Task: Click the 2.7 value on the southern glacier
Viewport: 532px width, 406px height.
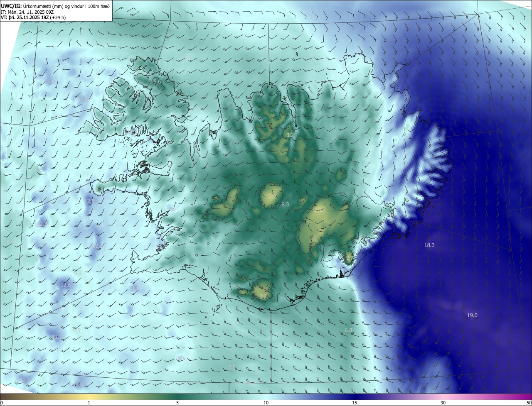Action: [x=262, y=296]
